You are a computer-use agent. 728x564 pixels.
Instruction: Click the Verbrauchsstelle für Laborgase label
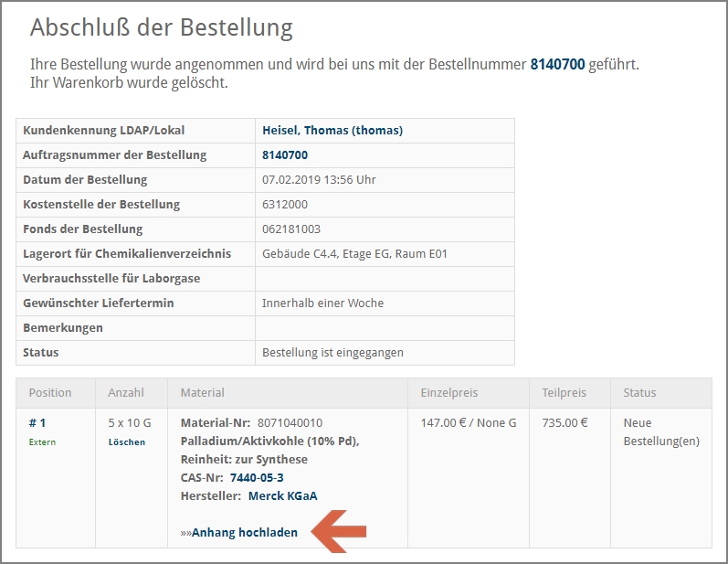[111, 278]
